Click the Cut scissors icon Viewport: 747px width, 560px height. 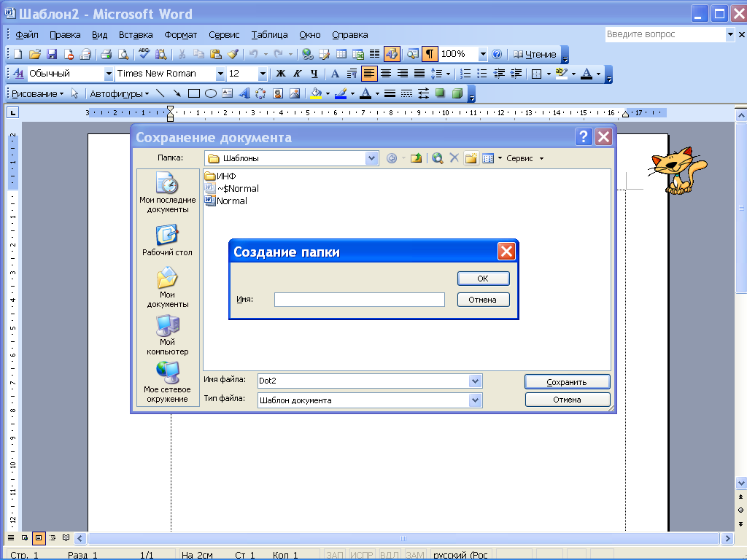(x=182, y=54)
